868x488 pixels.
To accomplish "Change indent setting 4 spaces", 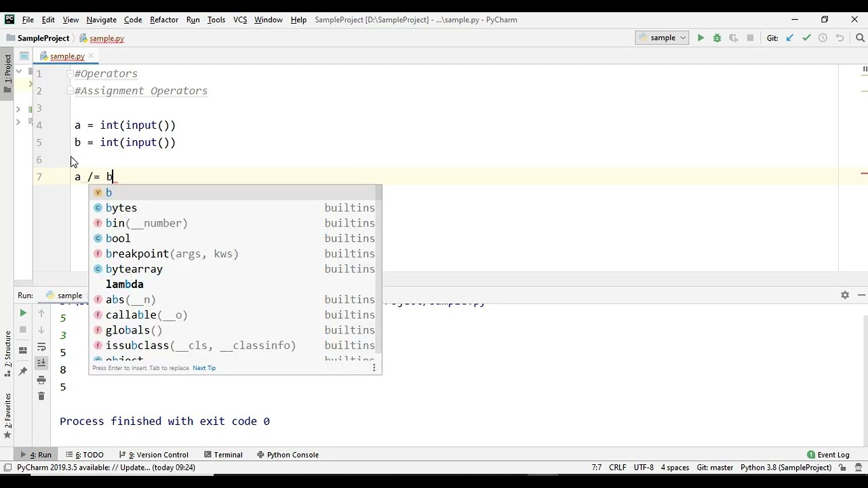I will pyautogui.click(x=675, y=468).
